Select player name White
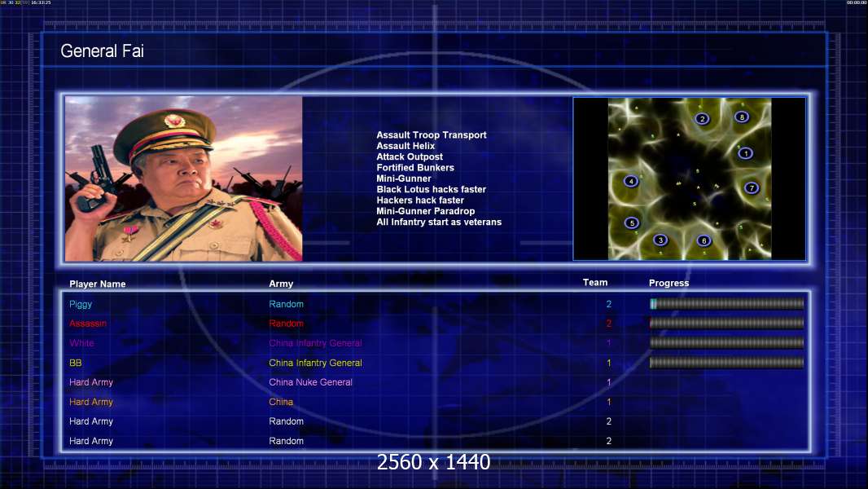The image size is (868, 489). coord(81,343)
